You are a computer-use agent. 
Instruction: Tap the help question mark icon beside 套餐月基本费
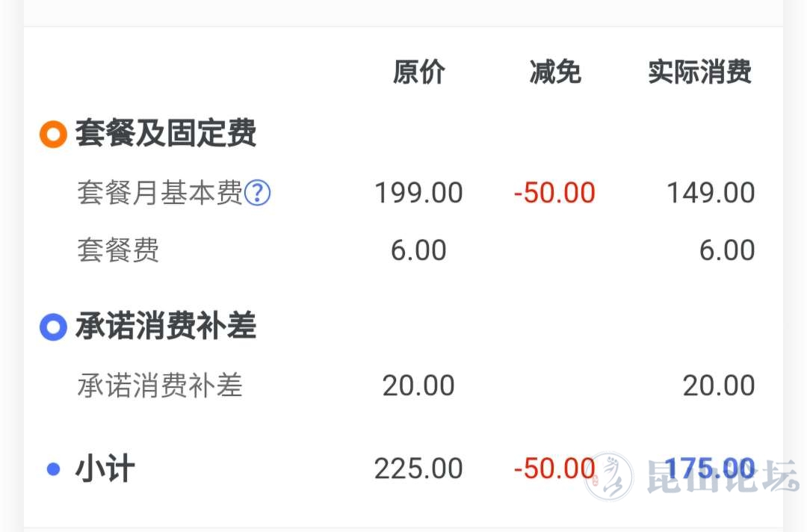[257, 193]
